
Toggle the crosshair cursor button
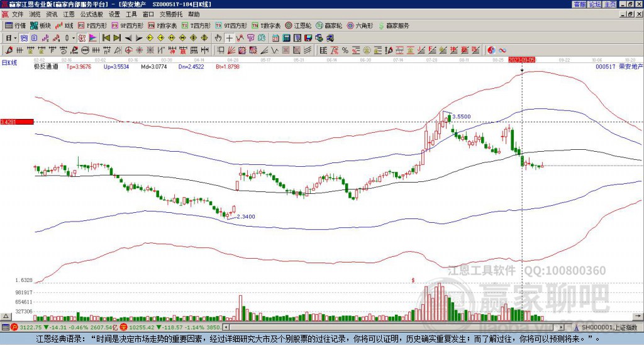[229, 38]
